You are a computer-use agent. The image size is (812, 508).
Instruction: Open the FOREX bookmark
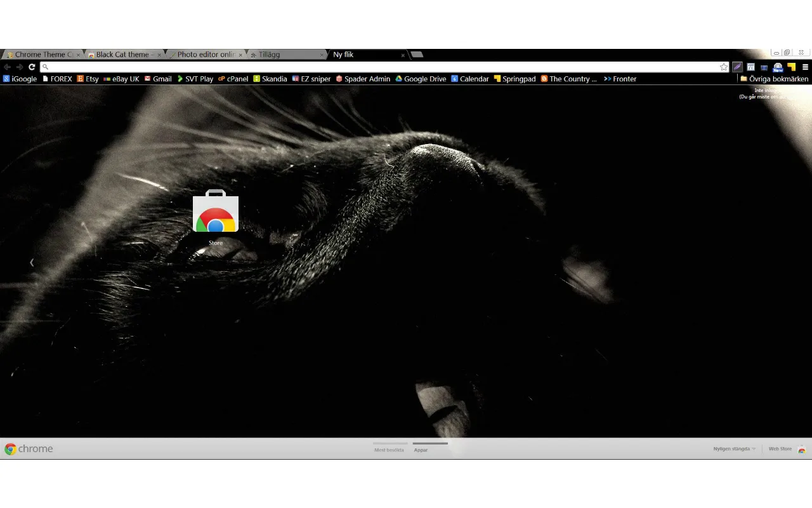[57, 79]
